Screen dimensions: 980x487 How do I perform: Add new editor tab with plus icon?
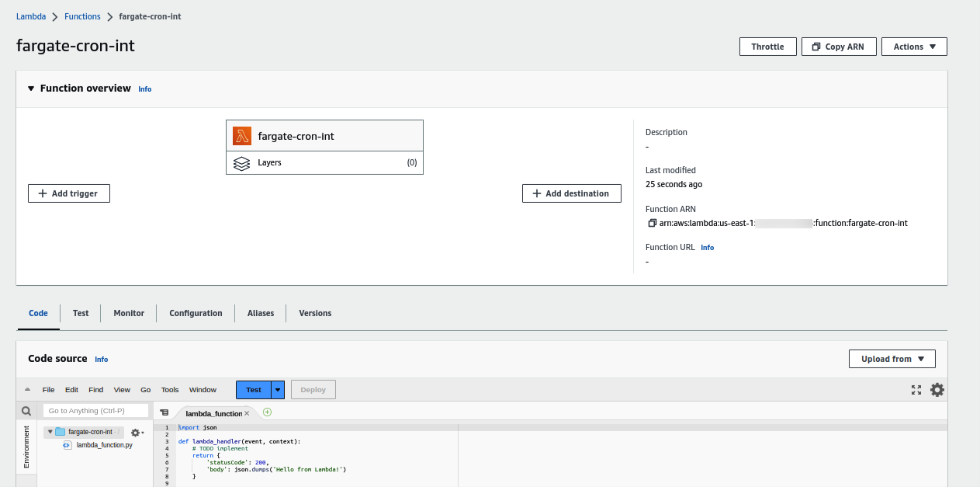click(267, 412)
